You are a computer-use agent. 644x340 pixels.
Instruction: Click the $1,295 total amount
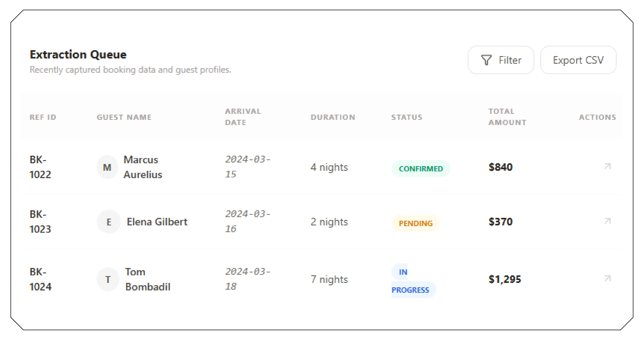coord(505,279)
